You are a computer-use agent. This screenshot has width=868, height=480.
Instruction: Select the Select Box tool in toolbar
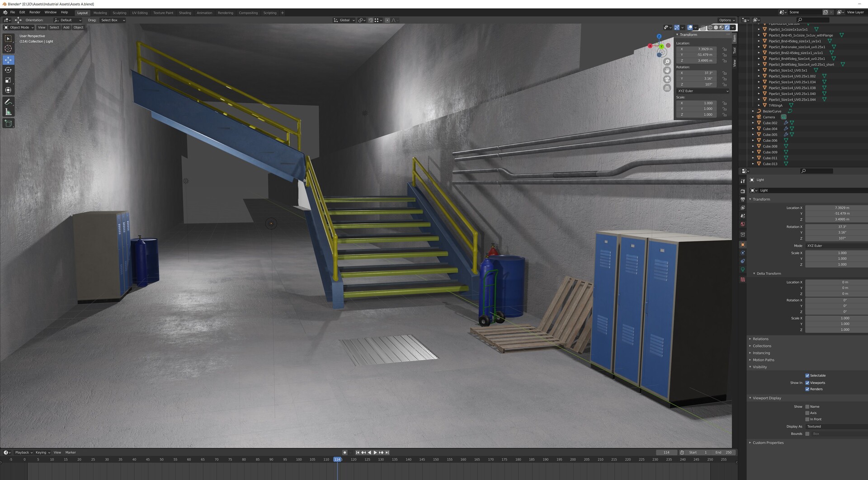pos(8,39)
